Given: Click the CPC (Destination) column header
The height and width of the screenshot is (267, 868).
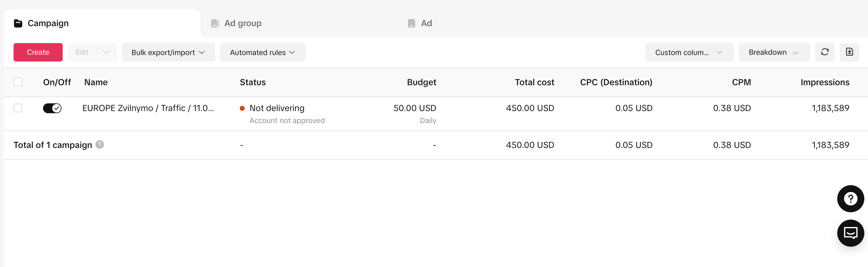Looking at the screenshot, I should click(x=616, y=82).
